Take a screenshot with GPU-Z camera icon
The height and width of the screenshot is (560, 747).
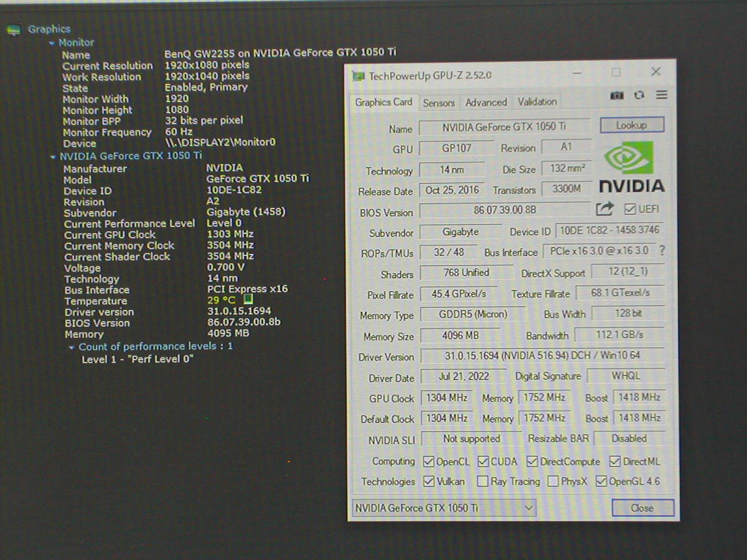616,95
